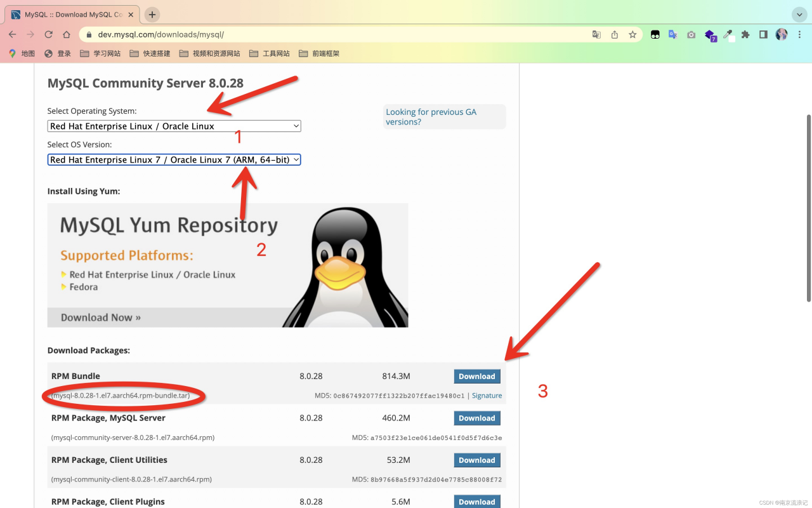Open the Chrome three-dot menu
The image size is (812, 508).
[x=799, y=35]
